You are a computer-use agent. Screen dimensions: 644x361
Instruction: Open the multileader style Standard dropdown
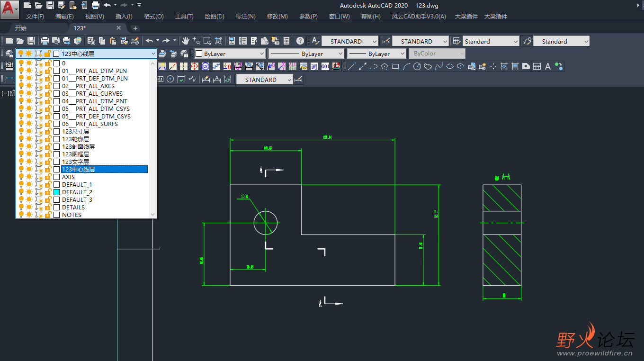pos(562,41)
